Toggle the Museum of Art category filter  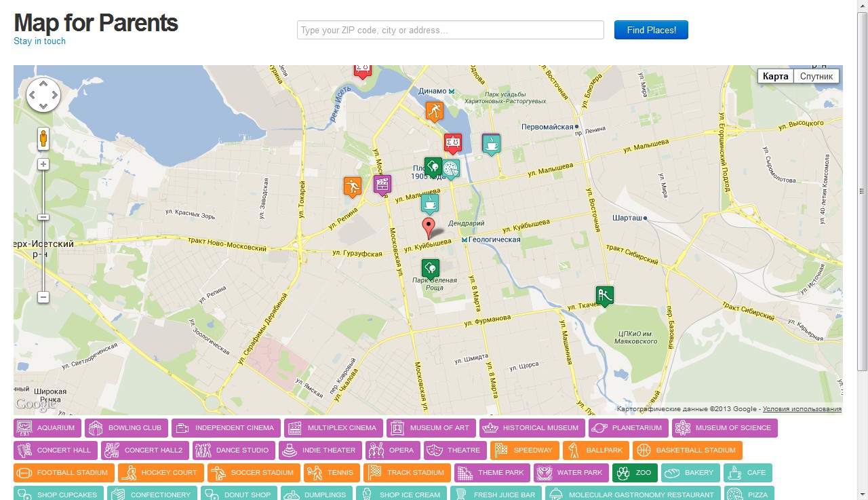point(431,428)
